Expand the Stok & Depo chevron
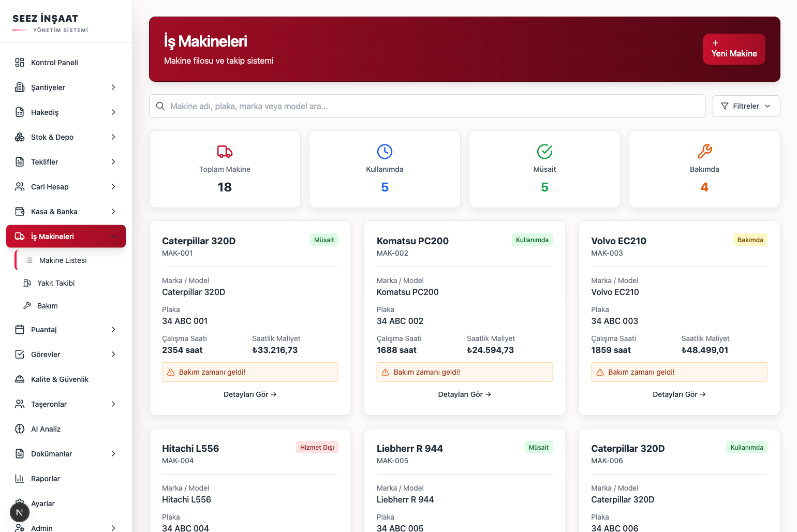 coord(113,137)
